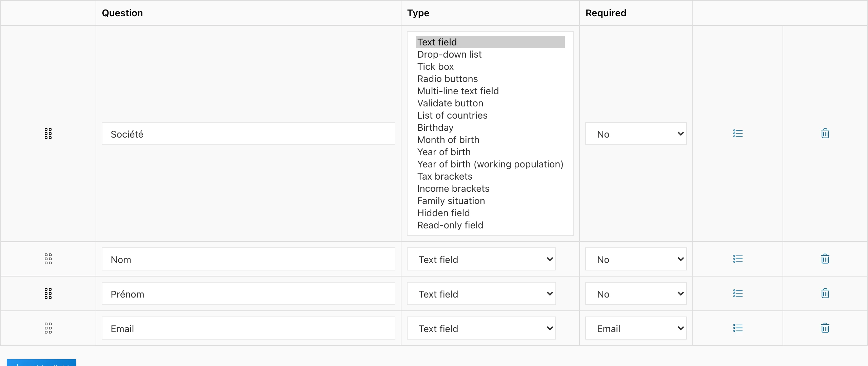The width and height of the screenshot is (868, 366).
Task: Click the drag handle beside the Société row
Action: click(x=48, y=133)
